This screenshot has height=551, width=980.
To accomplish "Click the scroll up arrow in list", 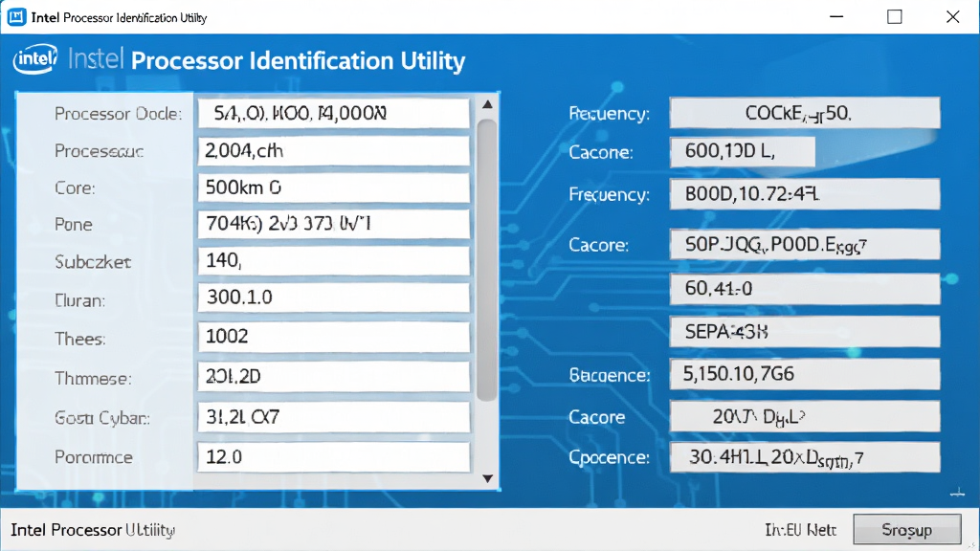I will 487,104.
